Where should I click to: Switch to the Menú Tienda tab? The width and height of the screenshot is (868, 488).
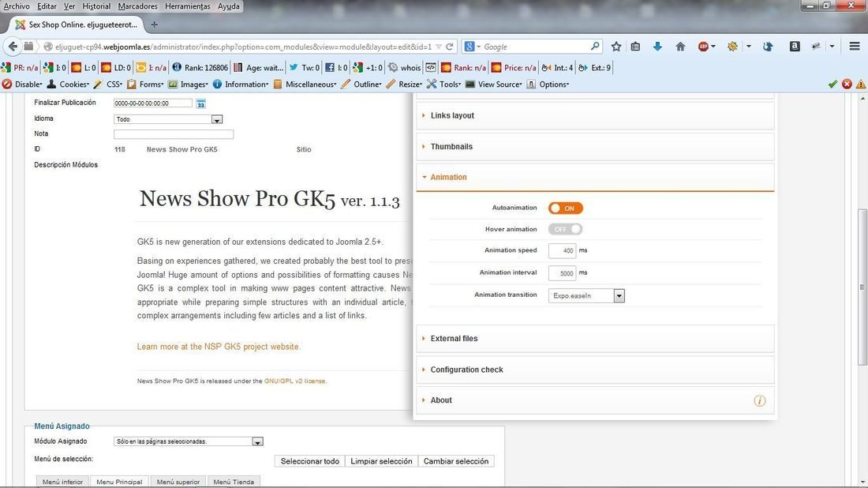(234, 482)
